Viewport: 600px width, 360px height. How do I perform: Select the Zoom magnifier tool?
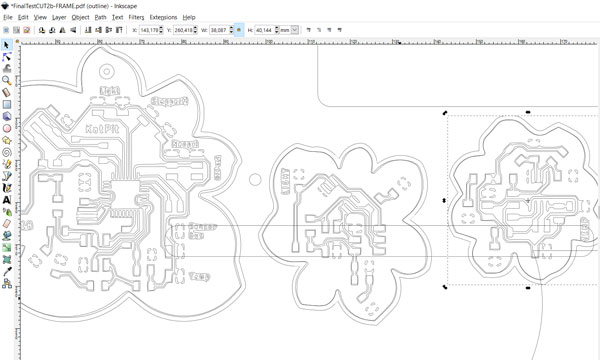coord(7,80)
